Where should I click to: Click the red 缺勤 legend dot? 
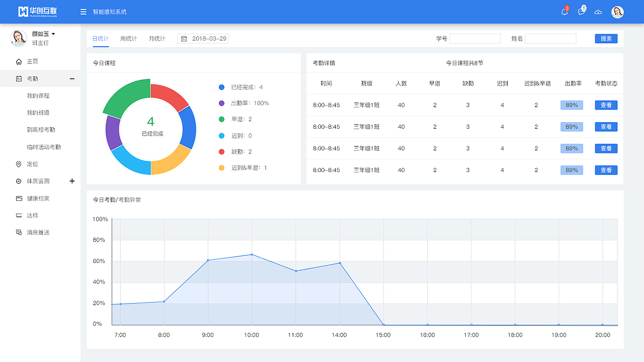221,152
